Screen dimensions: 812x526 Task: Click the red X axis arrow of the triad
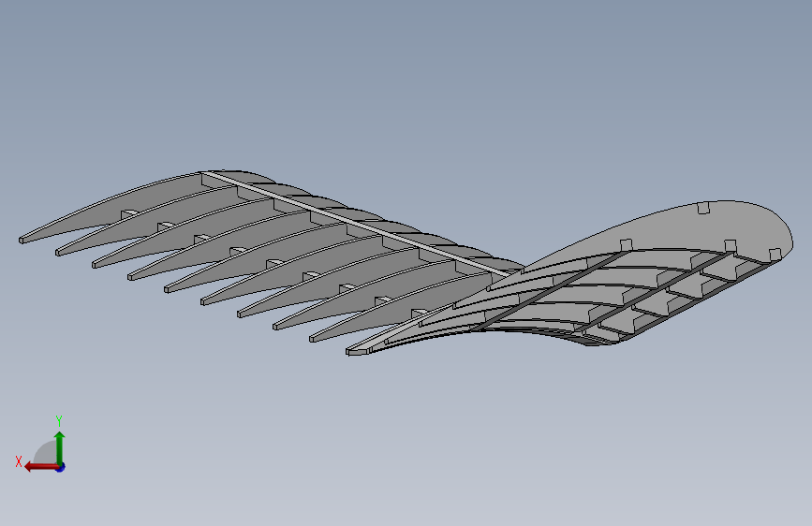(x=40, y=467)
